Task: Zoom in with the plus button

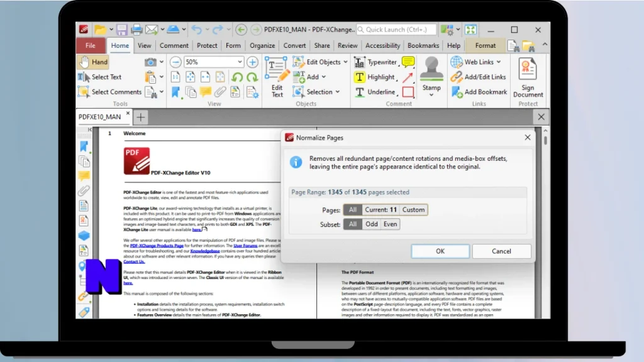Action: pos(252,62)
